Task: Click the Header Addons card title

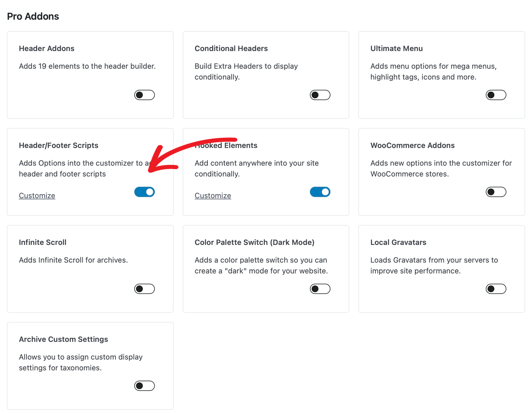Action: point(46,48)
